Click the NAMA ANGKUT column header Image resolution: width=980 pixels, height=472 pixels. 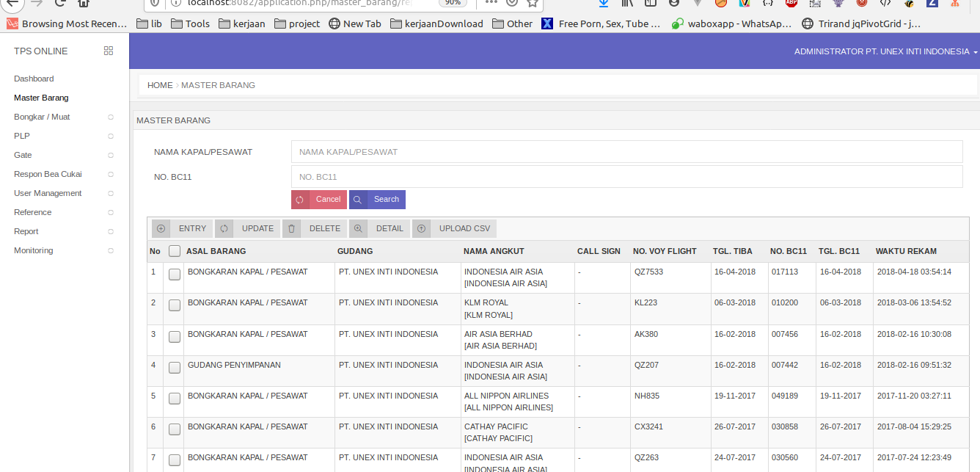[494, 251]
